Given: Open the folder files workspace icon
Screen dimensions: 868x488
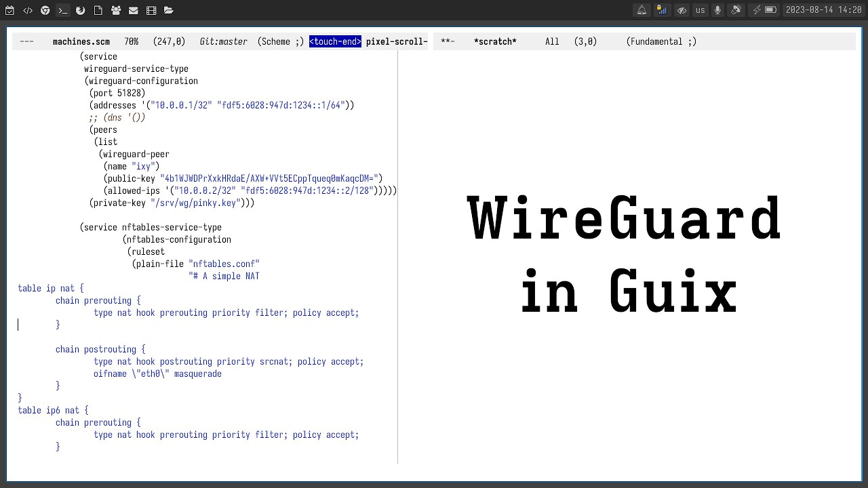Looking at the screenshot, I should point(169,10).
